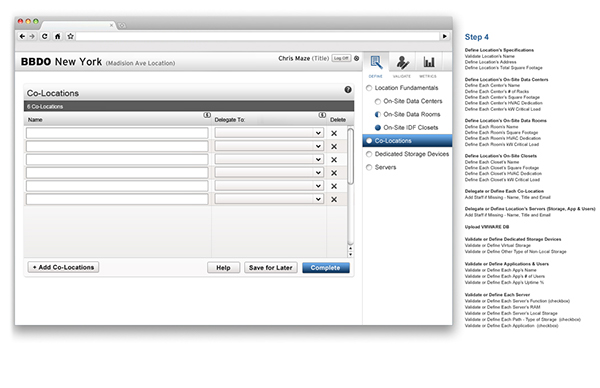Click the co-locations table vertical scrollbar thumb
600x388 pixels.
coord(351,156)
